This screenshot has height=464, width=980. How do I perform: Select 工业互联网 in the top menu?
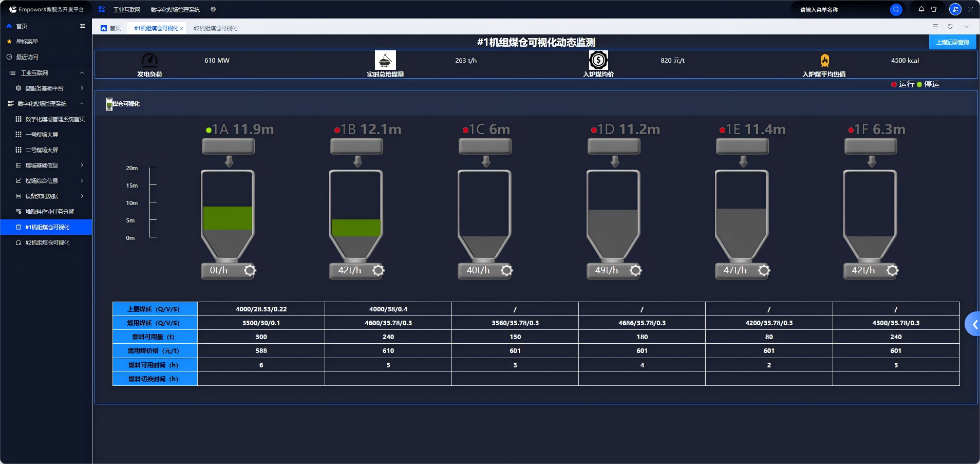coord(127,10)
